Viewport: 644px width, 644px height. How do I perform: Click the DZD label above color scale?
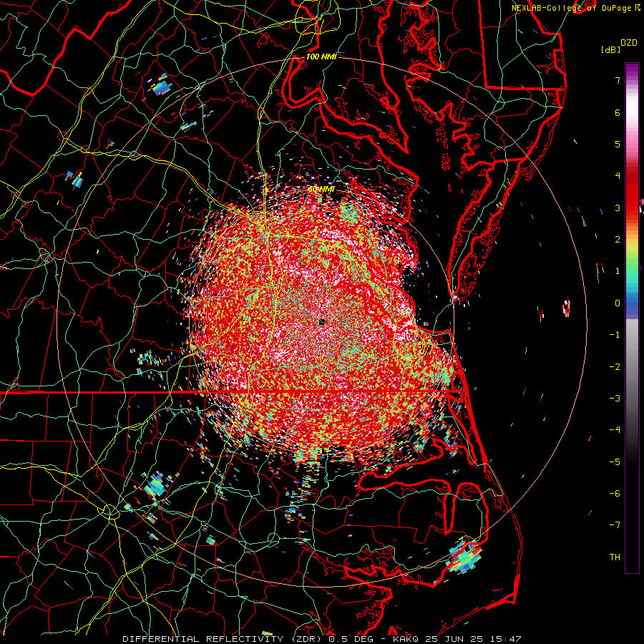629,43
